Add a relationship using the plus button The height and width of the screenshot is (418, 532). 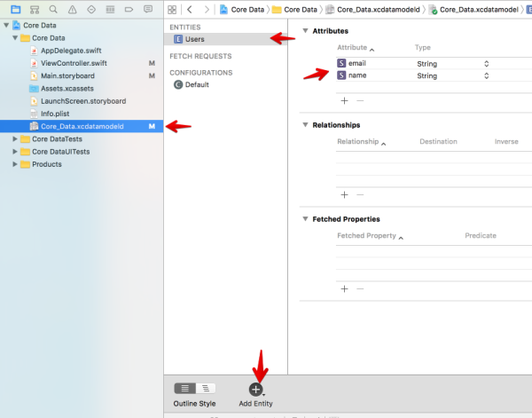pyautogui.click(x=345, y=194)
